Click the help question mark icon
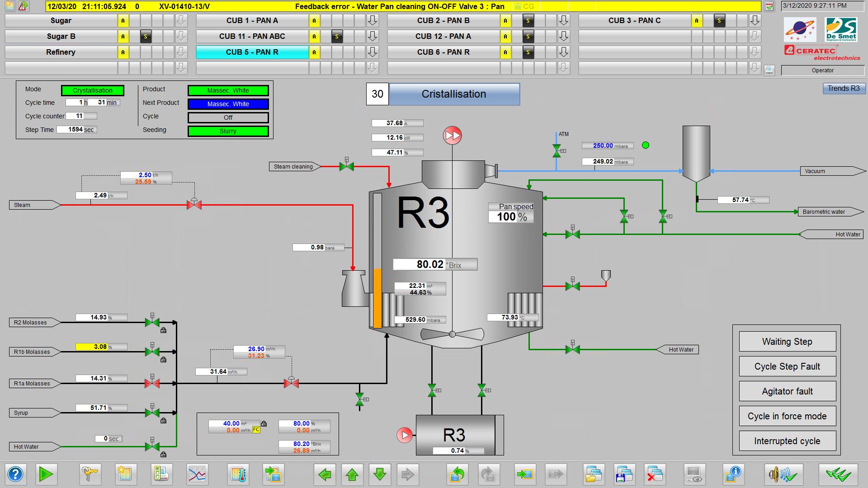The image size is (868, 488). [x=15, y=474]
